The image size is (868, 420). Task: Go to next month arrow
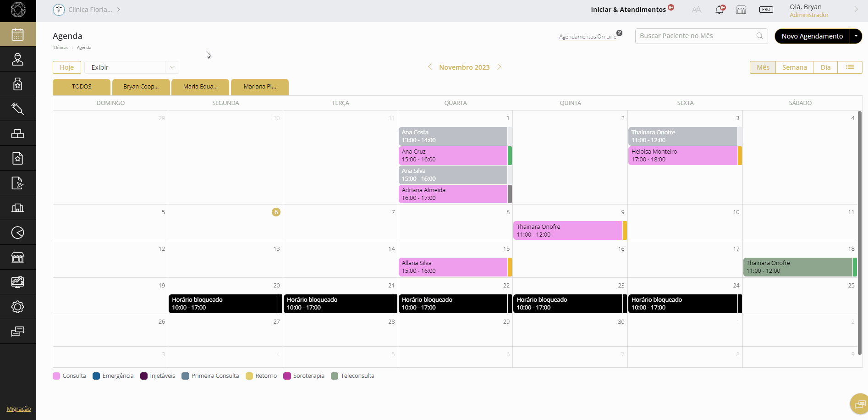click(x=500, y=67)
